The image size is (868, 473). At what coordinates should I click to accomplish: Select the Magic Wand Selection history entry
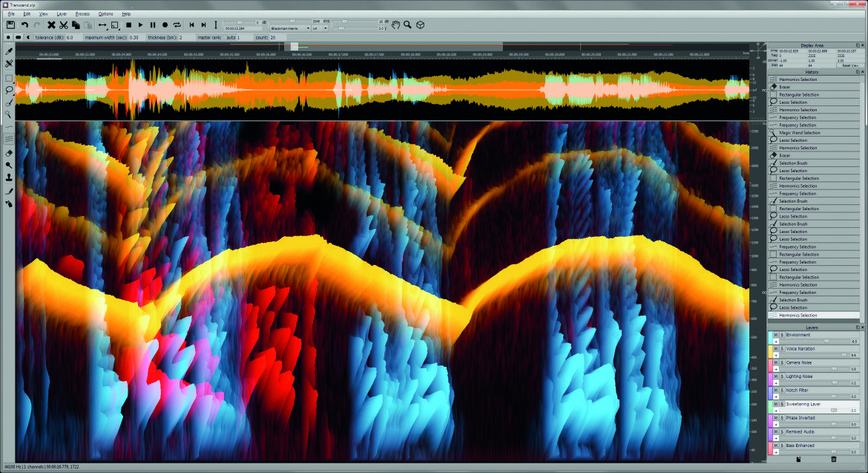point(814,133)
